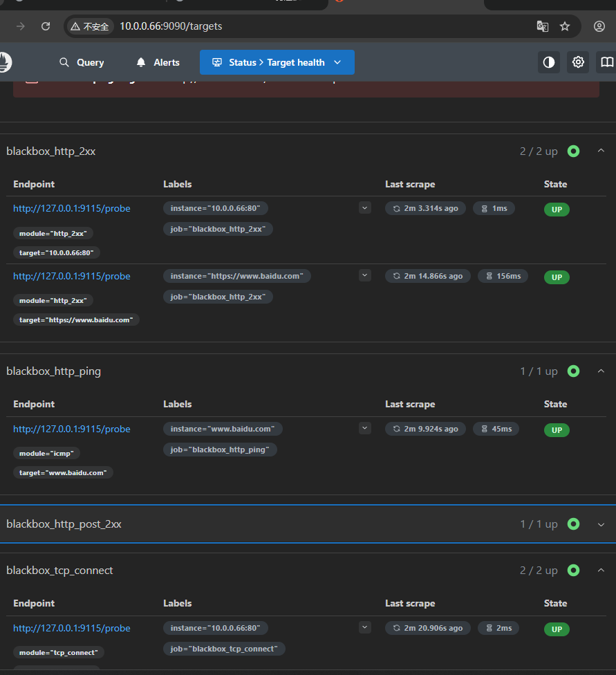The image size is (616, 675).
Task: Expand labels for blackbox_http_ping www.baidu.com row
Action: tap(364, 428)
